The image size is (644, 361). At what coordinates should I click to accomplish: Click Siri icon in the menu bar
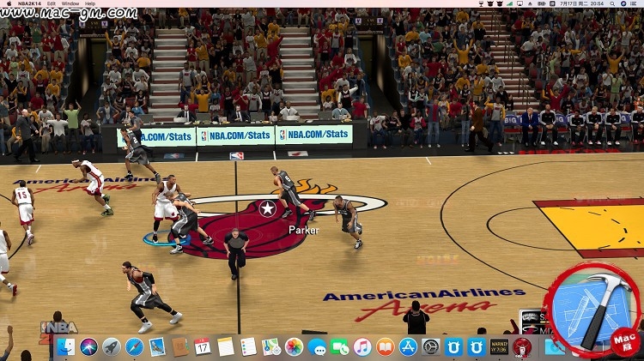[623, 3]
